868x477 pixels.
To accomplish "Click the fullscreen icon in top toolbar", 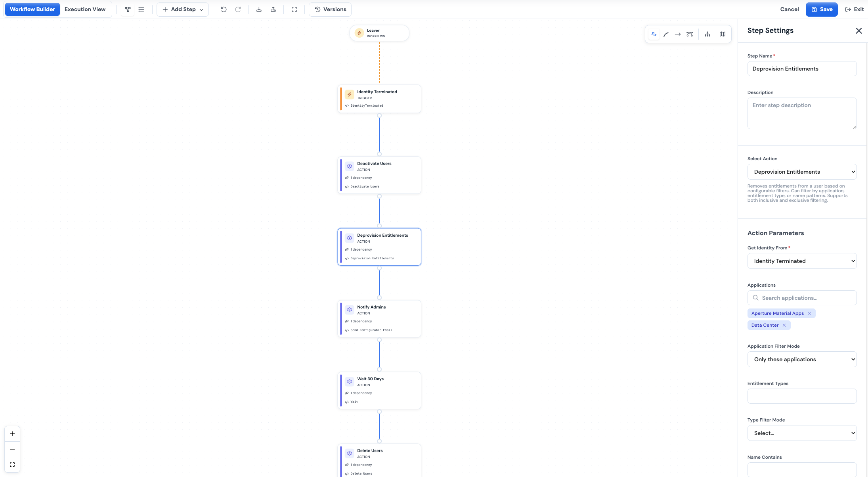I will coord(294,9).
